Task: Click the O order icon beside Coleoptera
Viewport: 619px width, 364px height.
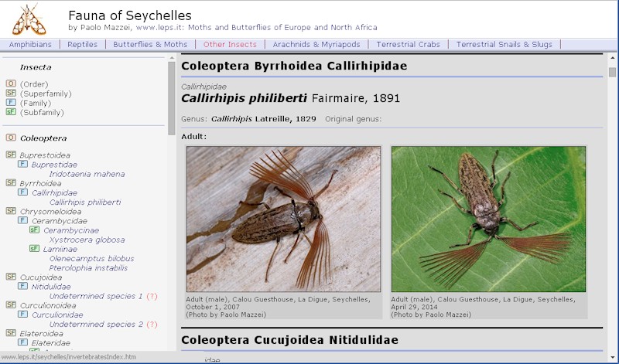Action: pos(11,138)
